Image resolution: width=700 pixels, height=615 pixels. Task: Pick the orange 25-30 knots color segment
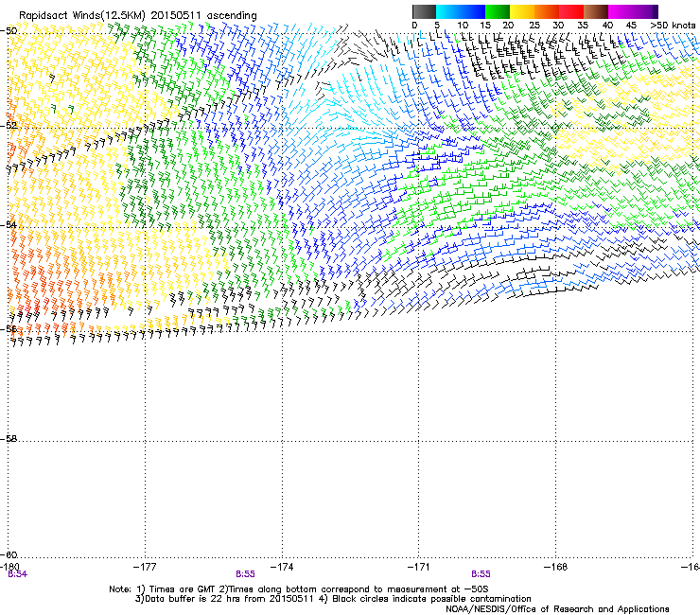547,11
